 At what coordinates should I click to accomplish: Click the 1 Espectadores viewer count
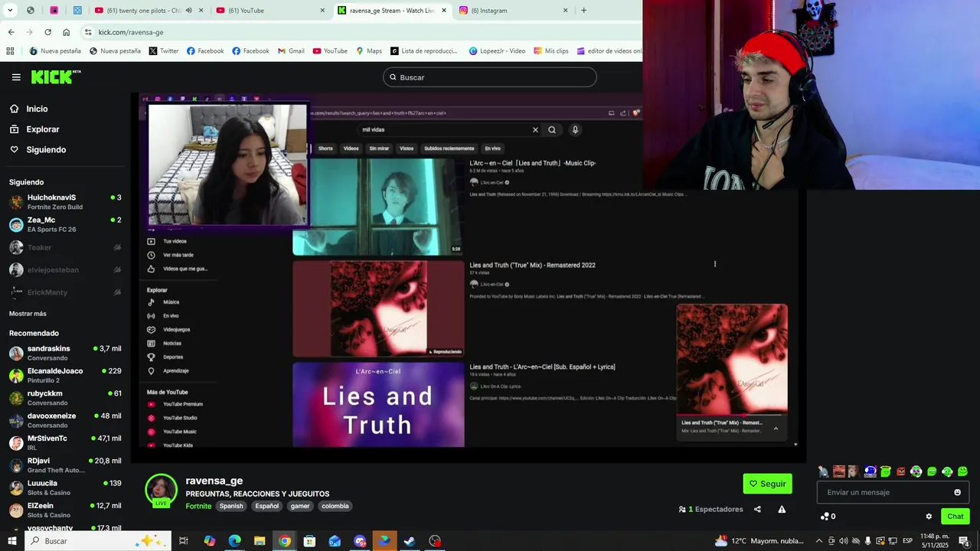pyautogui.click(x=711, y=509)
